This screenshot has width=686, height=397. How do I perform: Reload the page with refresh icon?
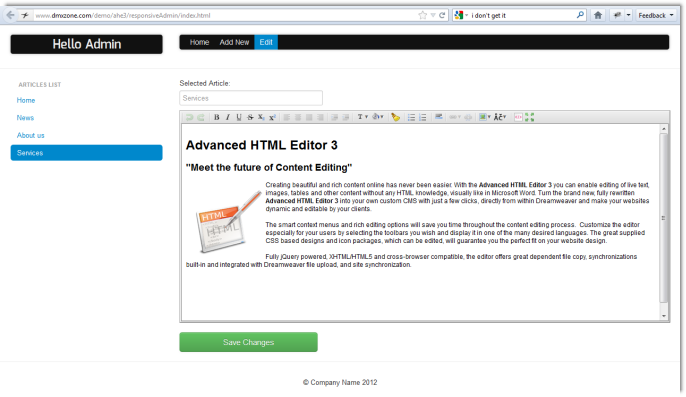coord(442,15)
